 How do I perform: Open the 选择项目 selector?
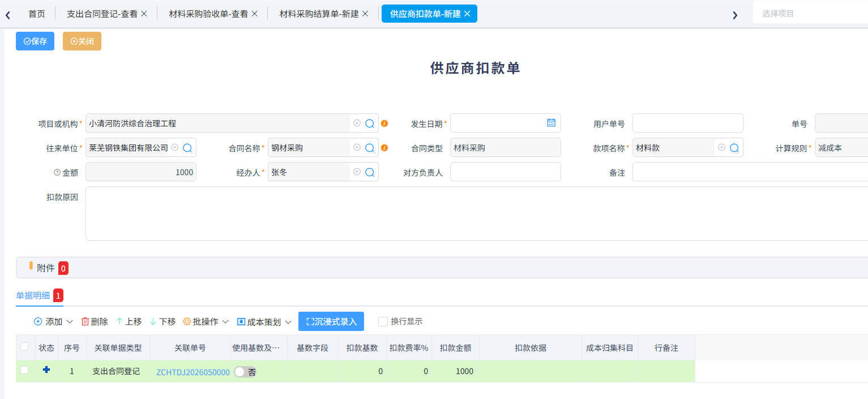810,13
